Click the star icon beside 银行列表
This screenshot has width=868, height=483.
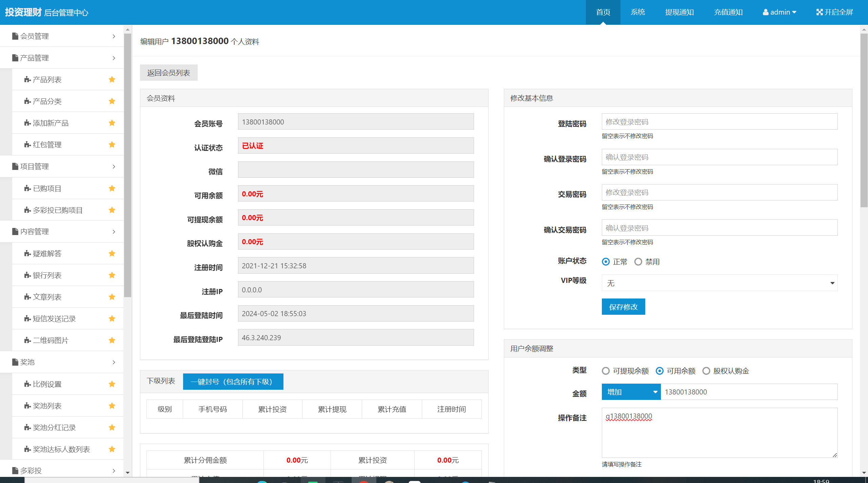[112, 275]
